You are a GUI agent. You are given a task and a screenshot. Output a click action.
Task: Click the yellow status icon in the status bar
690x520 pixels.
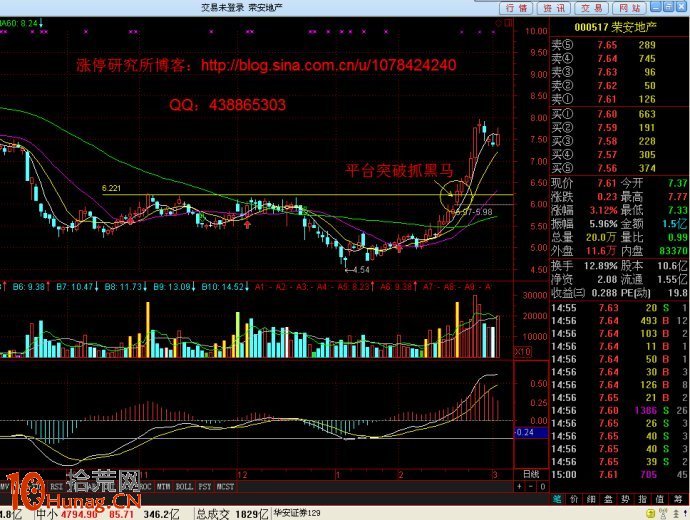651,513
